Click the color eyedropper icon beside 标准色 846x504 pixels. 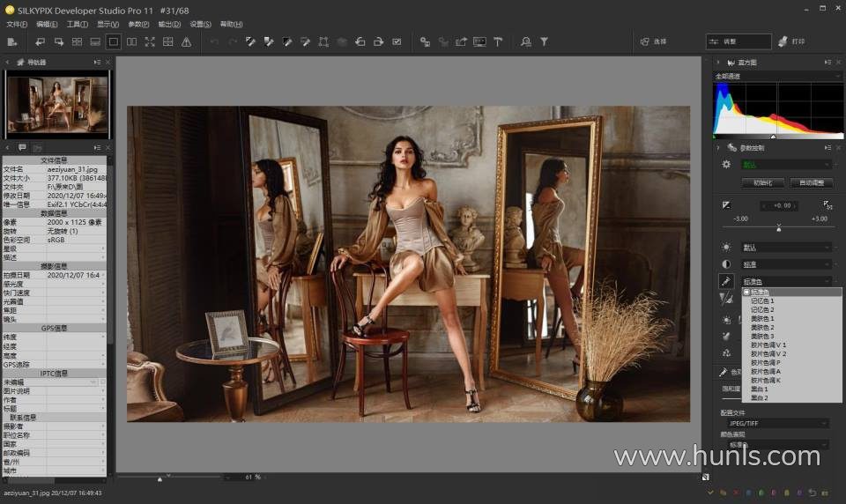pyautogui.click(x=725, y=281)
